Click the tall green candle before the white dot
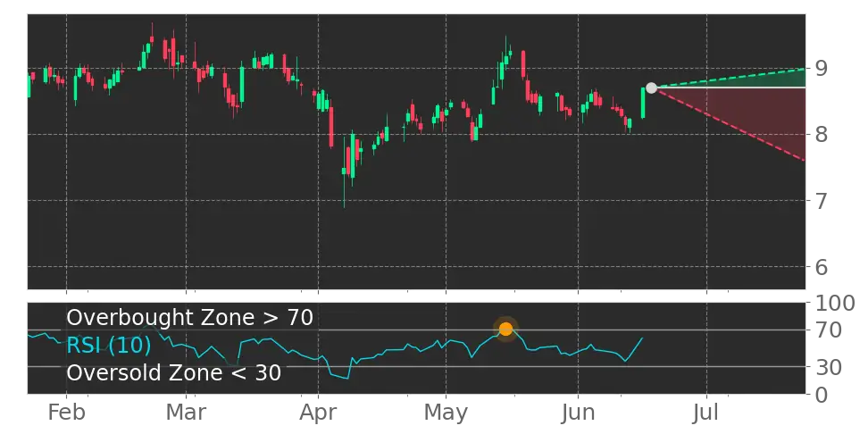This screenshot has height=434, width=868. [x=643, y=103]
